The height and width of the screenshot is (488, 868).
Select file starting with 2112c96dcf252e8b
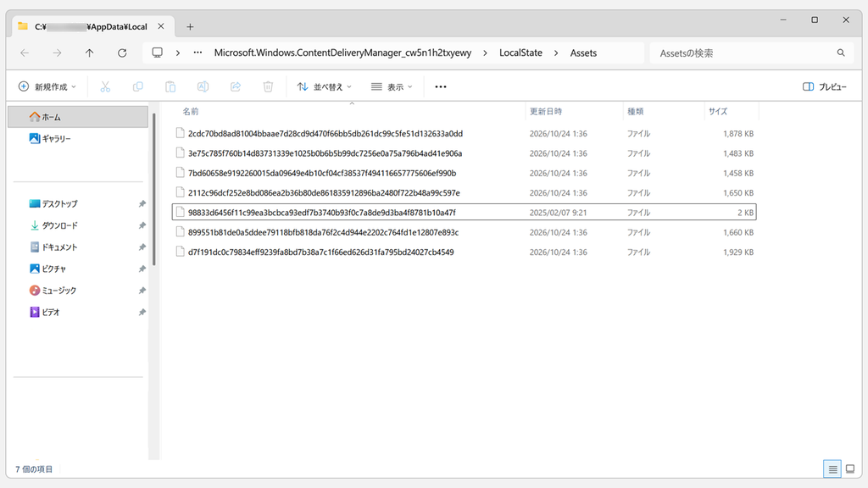(x=464, y=192)
